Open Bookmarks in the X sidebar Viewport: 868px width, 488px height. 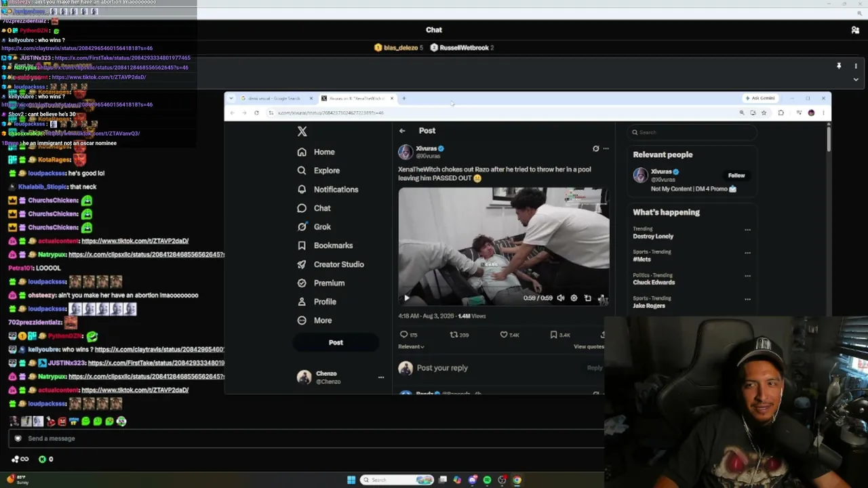(x=325, y=245)
